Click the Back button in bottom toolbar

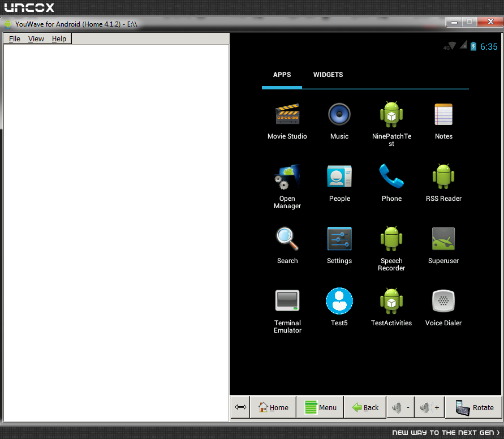click(365, 407)
